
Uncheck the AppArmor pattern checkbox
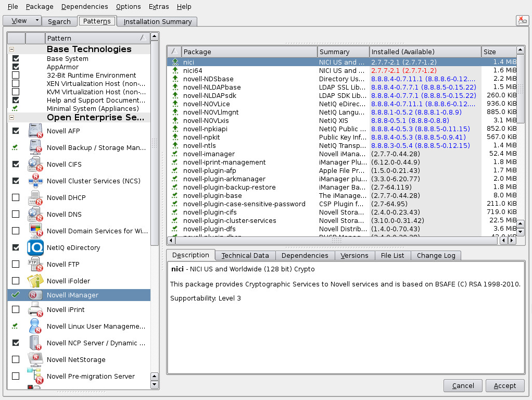pyautogui.click(x=16, y=67)
